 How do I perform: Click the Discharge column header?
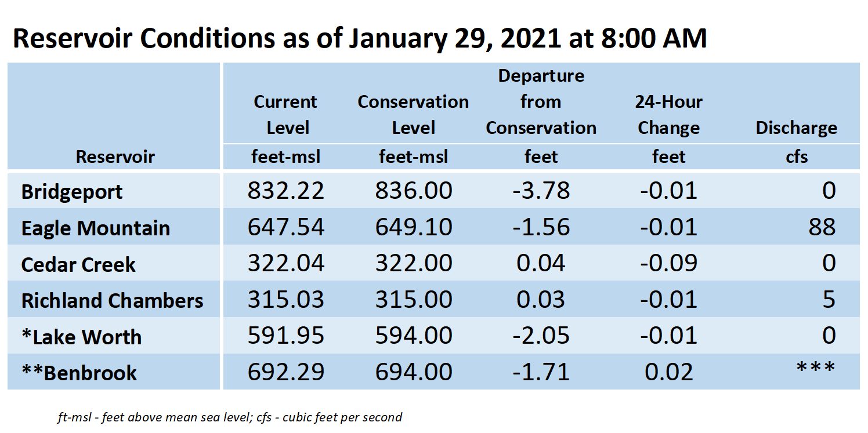pyautogui.click(x=797, y=128)
